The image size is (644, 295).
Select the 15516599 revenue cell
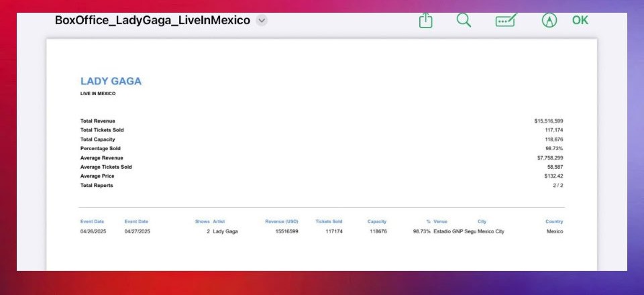click(287, 231)
